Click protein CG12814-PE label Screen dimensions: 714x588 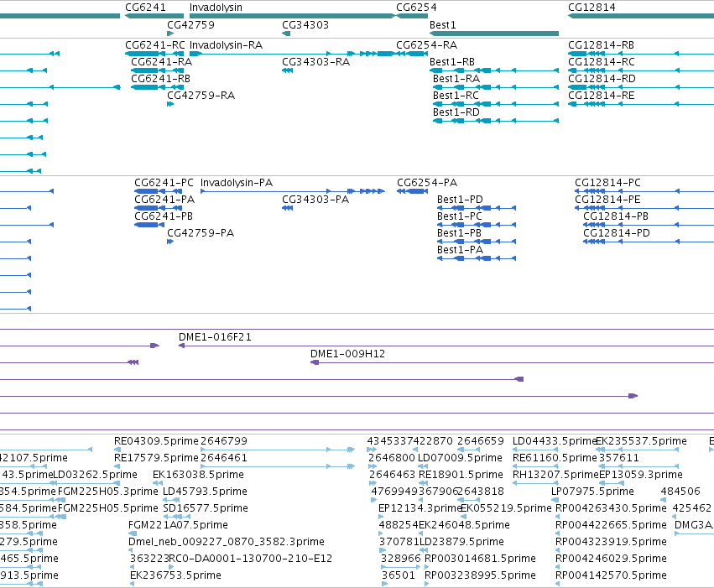tap(607, 200)
